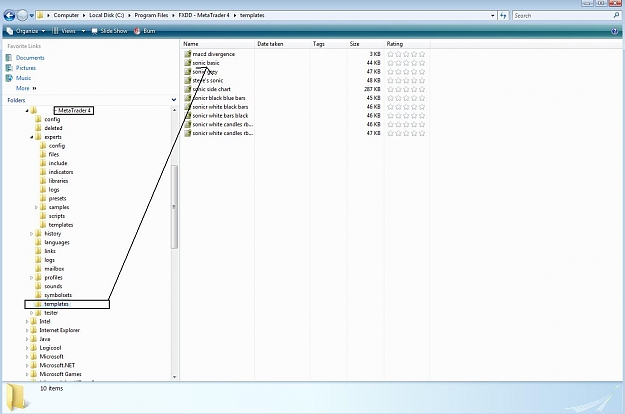Expand the profiles folder in tree

point(31,278)
